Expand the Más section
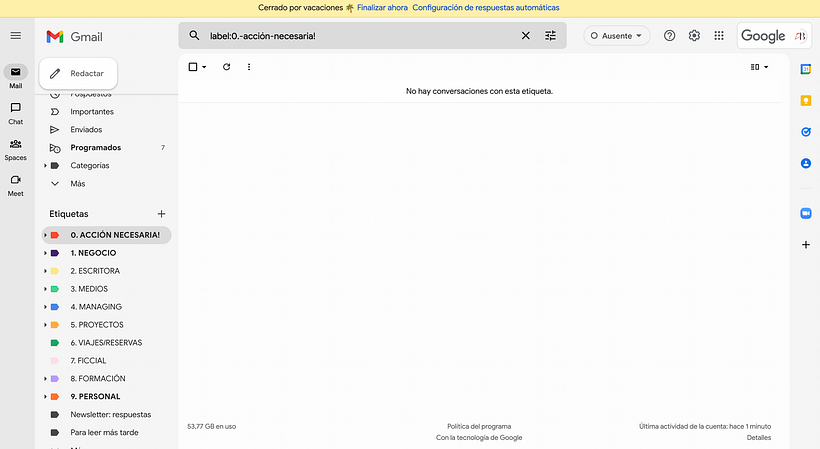This screenshot has width=820, height=449. (54, 183)
